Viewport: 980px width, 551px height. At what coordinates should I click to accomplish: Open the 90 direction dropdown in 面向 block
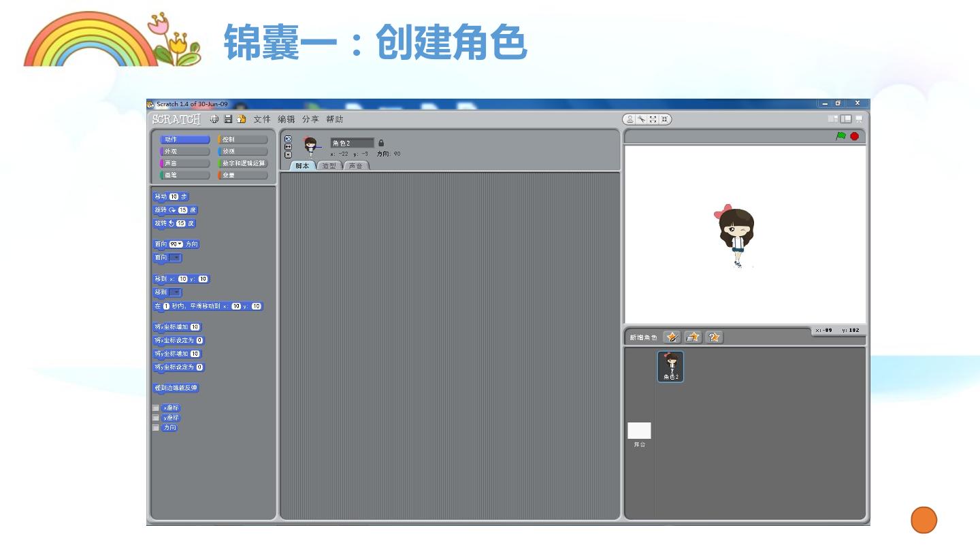tap(176, 244)
